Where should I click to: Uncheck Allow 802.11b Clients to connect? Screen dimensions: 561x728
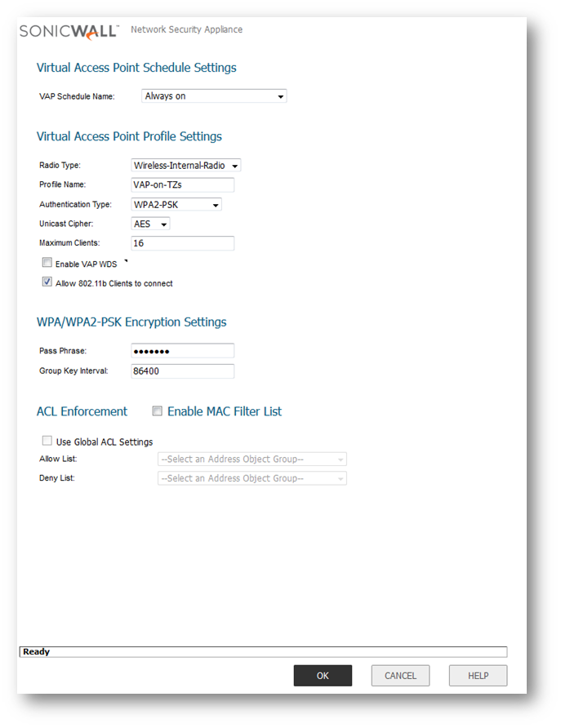point(47,282)
